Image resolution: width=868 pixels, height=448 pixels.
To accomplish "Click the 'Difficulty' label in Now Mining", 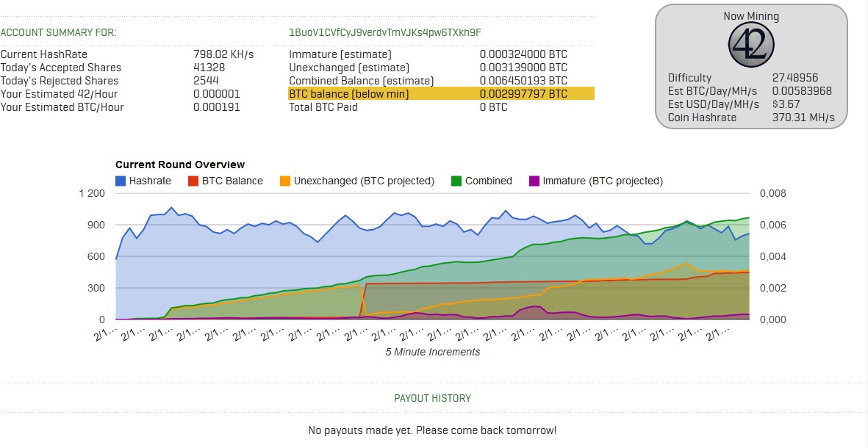I will (689, 78).
